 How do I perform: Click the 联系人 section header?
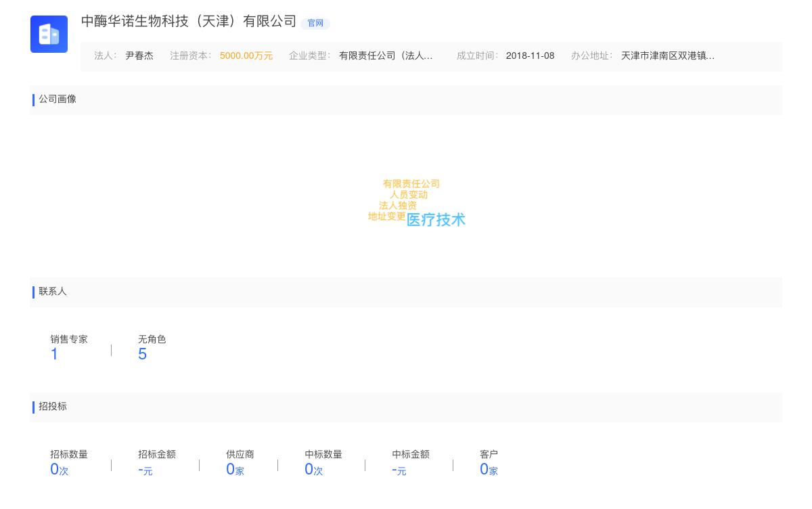coord(52,292)
